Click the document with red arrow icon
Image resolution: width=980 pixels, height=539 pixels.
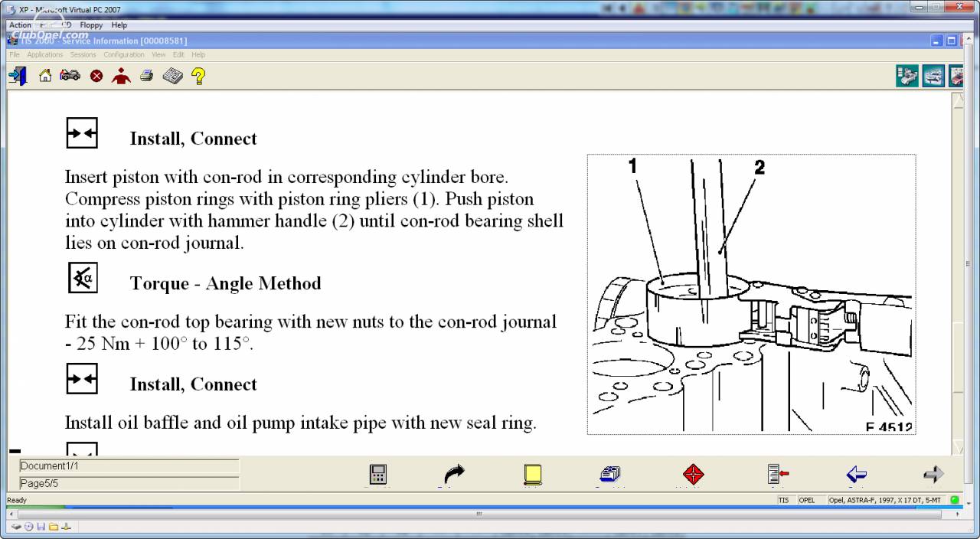778,475
